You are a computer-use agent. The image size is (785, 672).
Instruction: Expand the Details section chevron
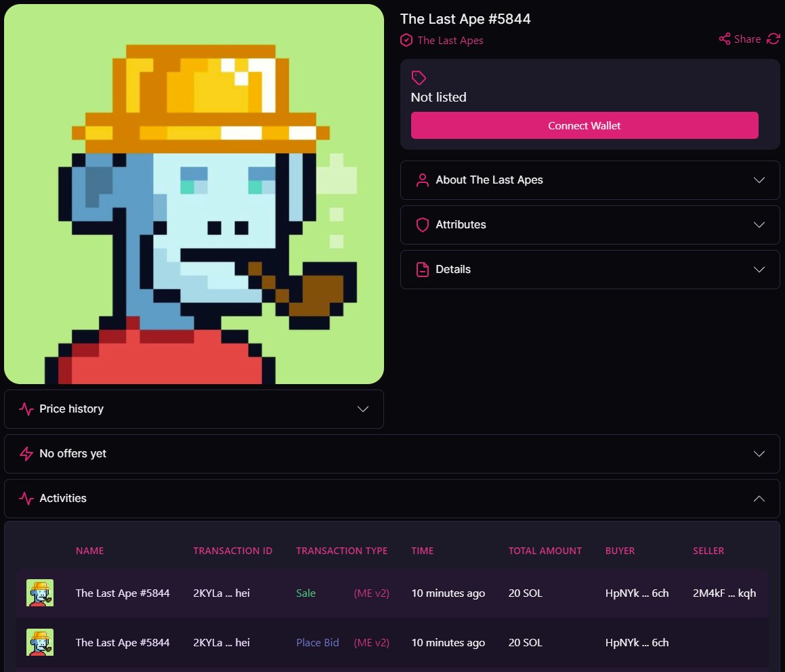click(759, 270)
